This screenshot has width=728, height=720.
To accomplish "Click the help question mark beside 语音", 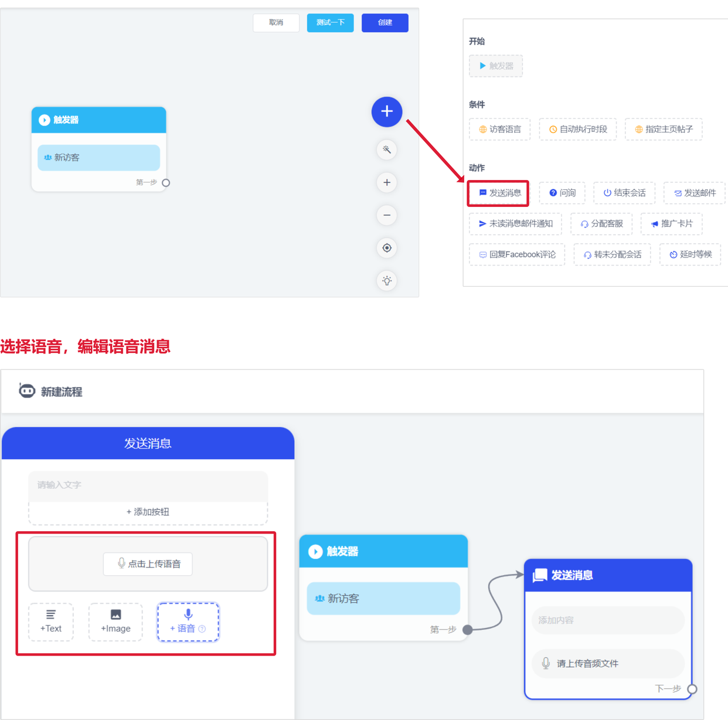I will pos(202,629).
